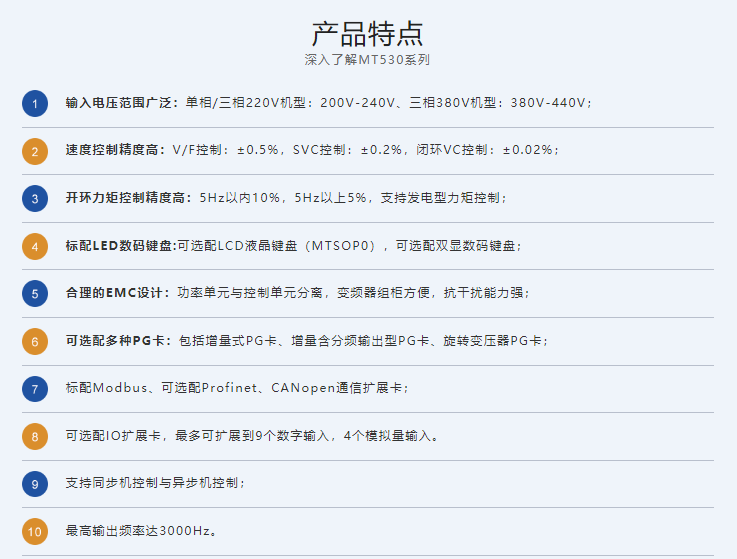The image size is (737, 559).
Task: Select the 最高输出频率达3000Hz text
Action: point(141,531)
